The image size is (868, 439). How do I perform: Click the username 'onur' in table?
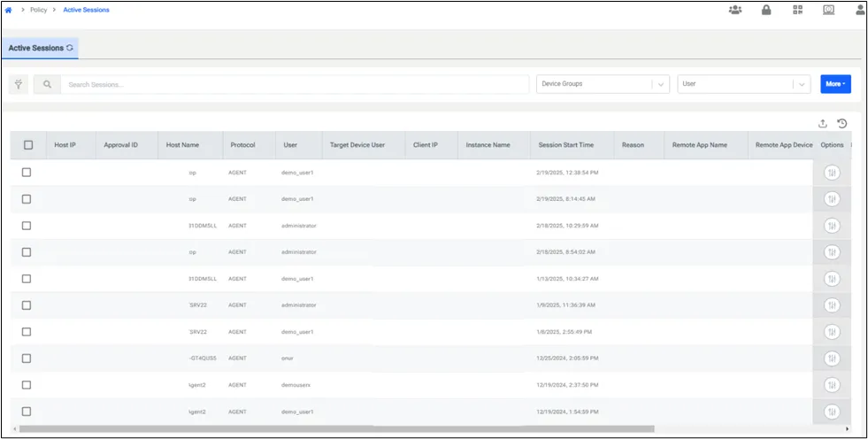click(288, 358)
